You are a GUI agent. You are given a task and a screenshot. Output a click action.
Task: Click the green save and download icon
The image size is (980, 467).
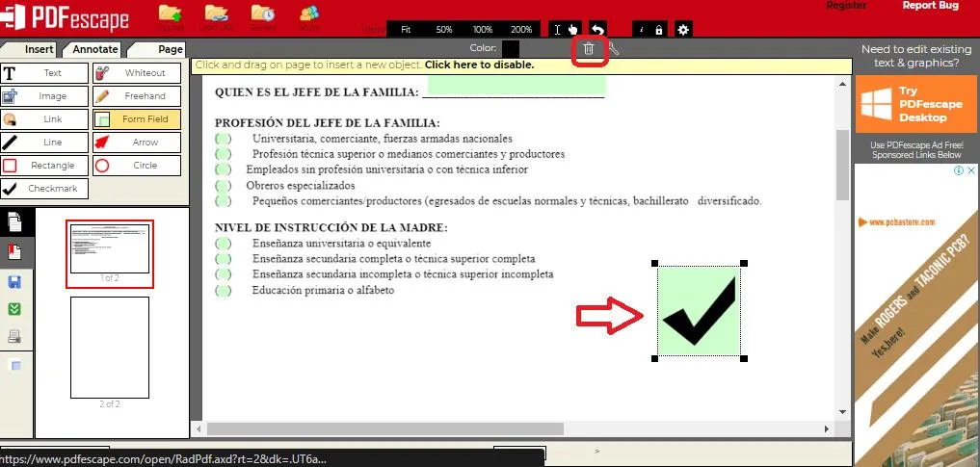point(13,309)
